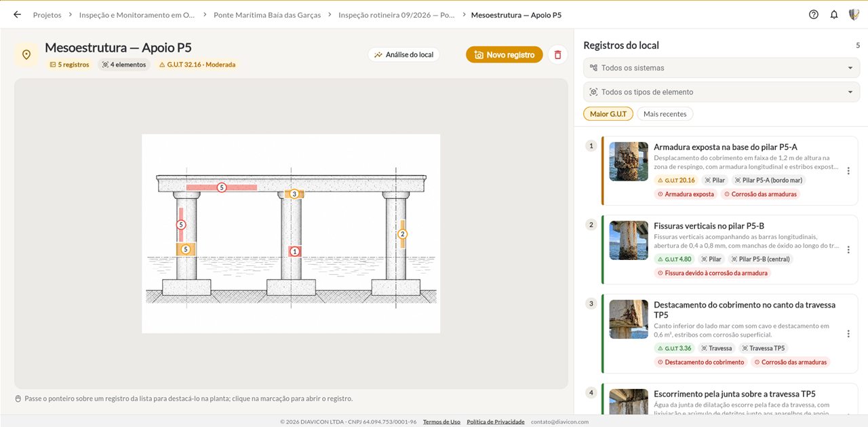The image size is (868, 427).
Task: Open thumbnail of Armadura exposta record
Action: [x=629, y=161]
